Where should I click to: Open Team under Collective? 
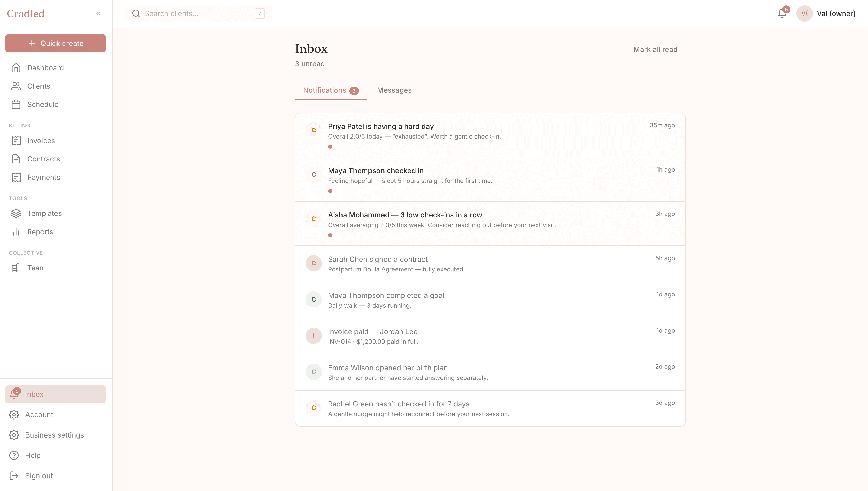(x=55, y=268)
